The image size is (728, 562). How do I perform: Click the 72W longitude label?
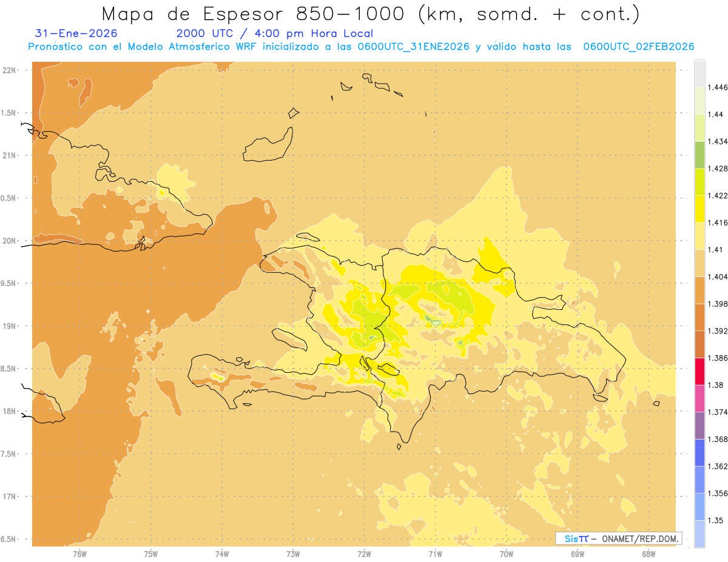tap(364, 554)
